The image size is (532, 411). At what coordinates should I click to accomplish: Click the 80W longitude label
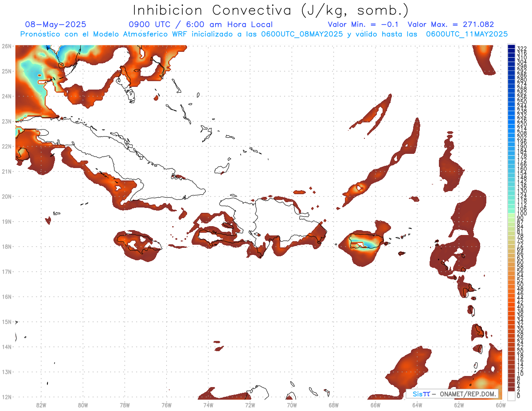point(83,405)
